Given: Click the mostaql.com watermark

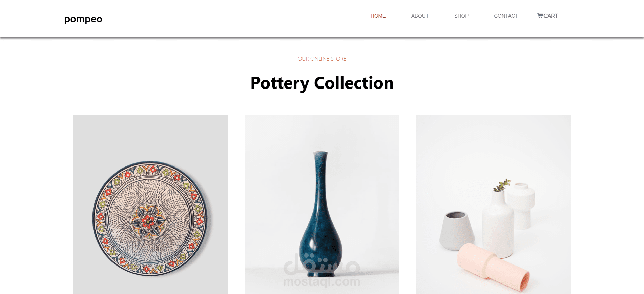Looking at the screenshot, I should point(321,281).
